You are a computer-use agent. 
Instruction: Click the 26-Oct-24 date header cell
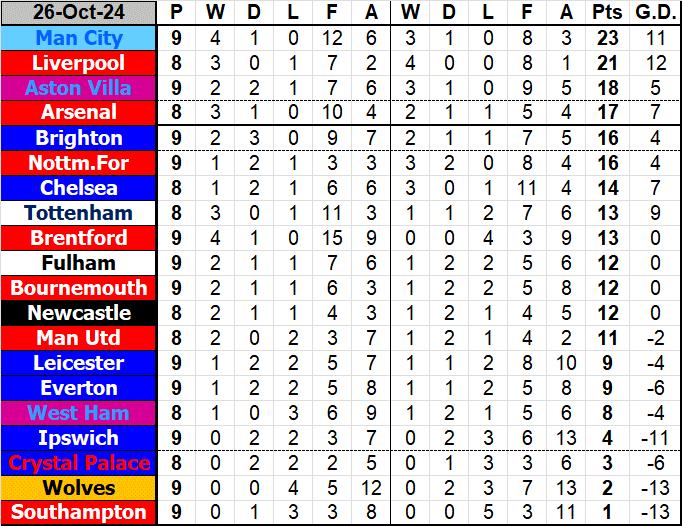point(79,13)
